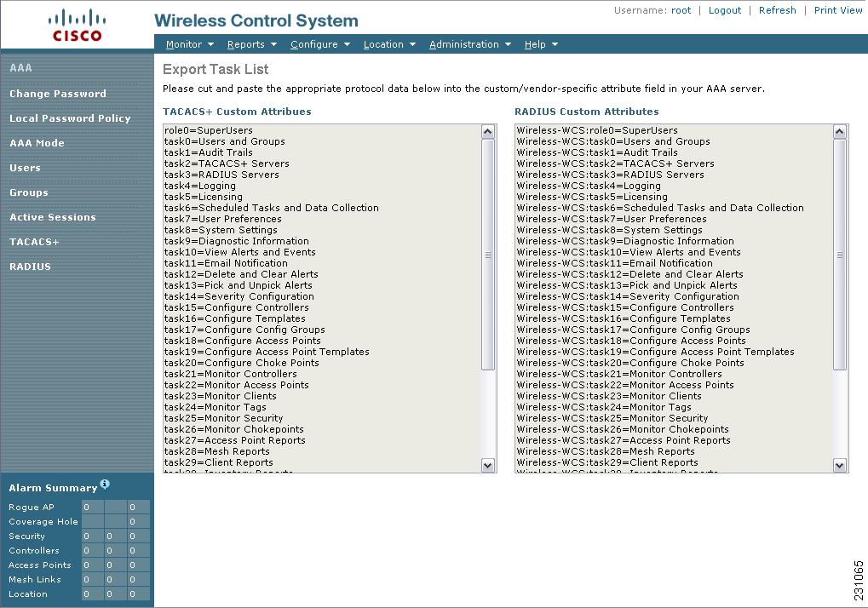Viewport: 868px width, 608px height.
Task: Click RADIUS list scroll up arrow
Action: pyautogui.click(x=839, y=132)
